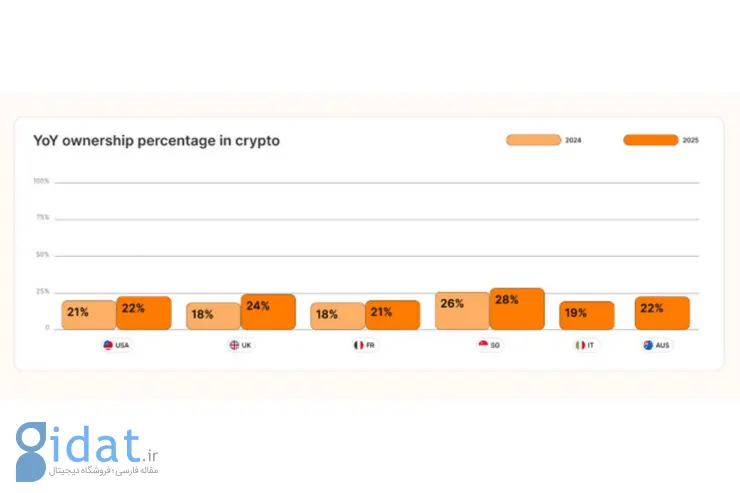Click the France 2025 bar showing 21%
Screen dimensions: 740x493
point(393,315)
